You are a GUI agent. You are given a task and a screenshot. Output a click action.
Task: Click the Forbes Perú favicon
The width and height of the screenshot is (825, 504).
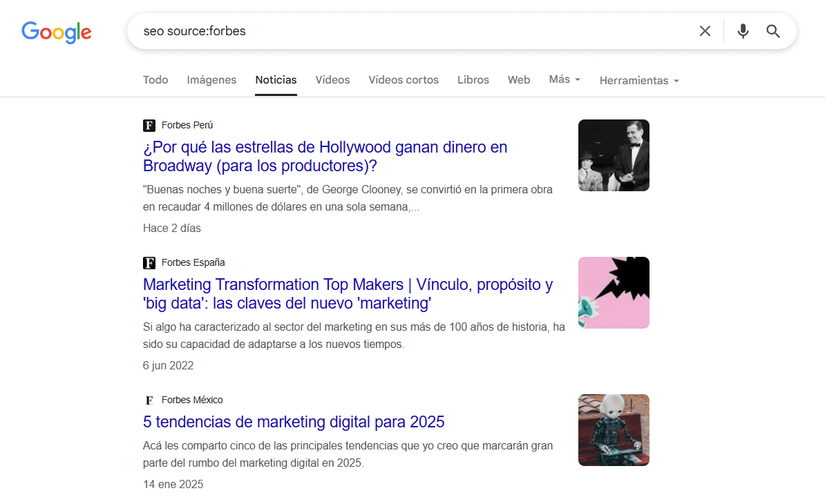pyautogui.click(x=149, y=125)
